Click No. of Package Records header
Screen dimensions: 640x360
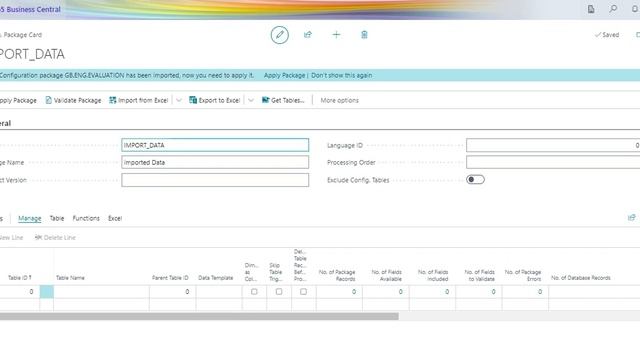click(337, 275)
